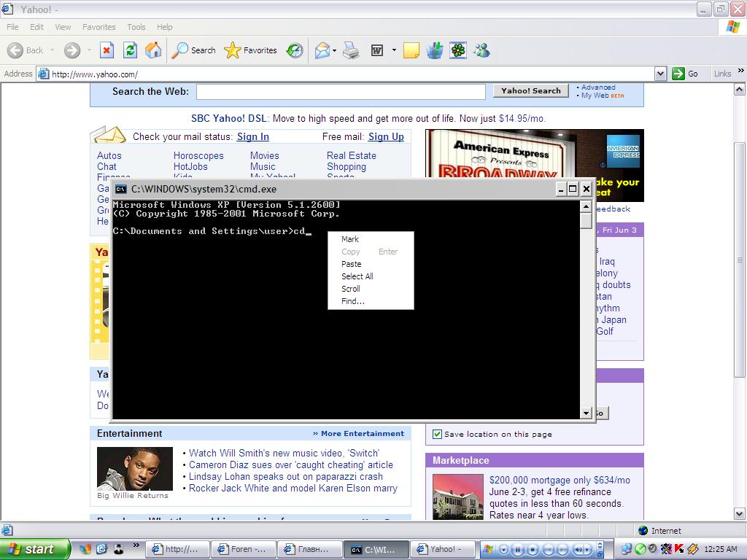Click the blue basket download toolbar icon
The height and width of the screenshot is (560, 747).
435,50
